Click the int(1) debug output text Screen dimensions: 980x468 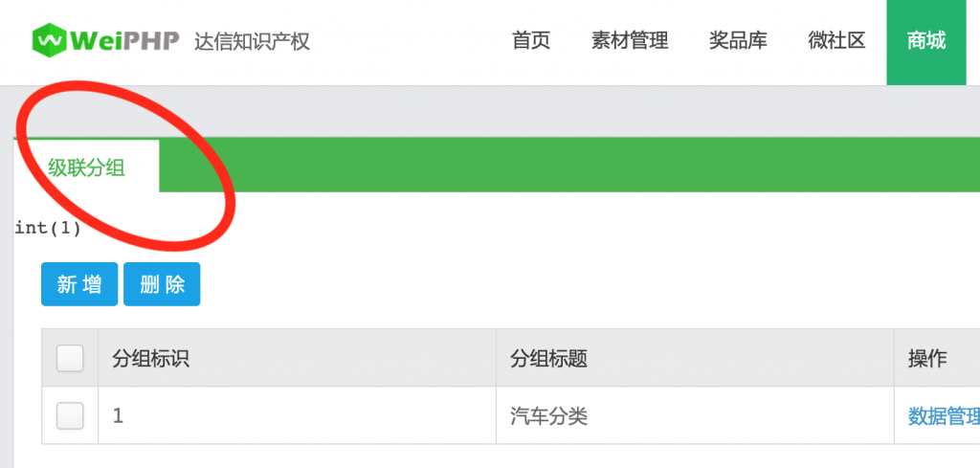[48, 228]
